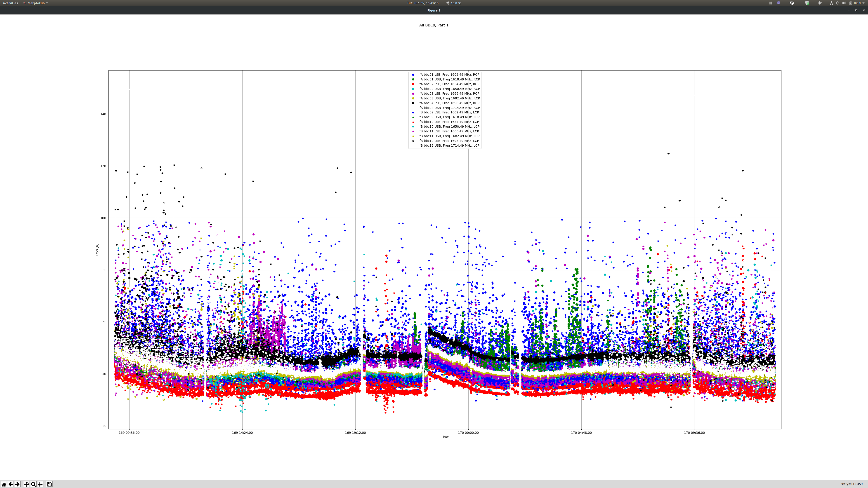Click the 'Figure 1' window title
Screen dimensions: 868x488
pyautogui.click(x=434, y=10)
